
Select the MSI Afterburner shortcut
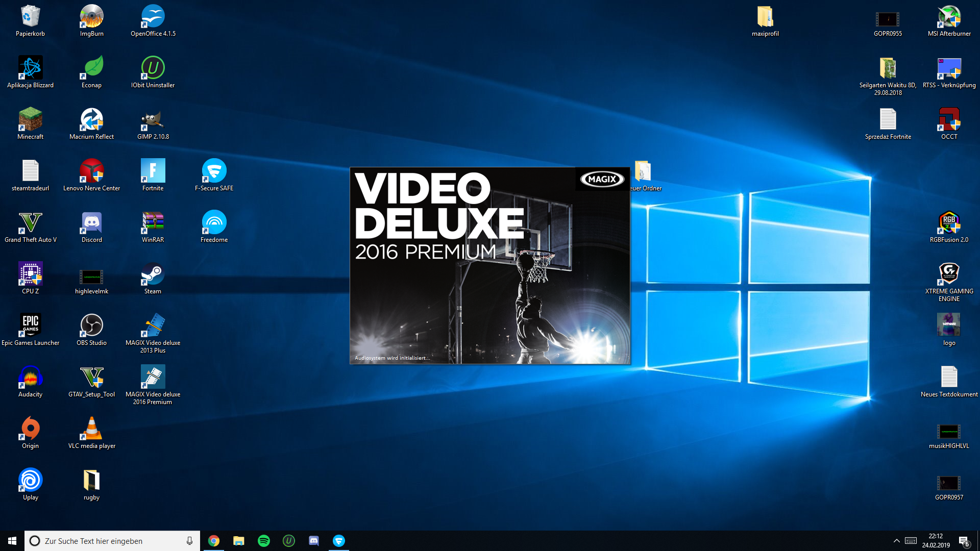click(949, 17)
